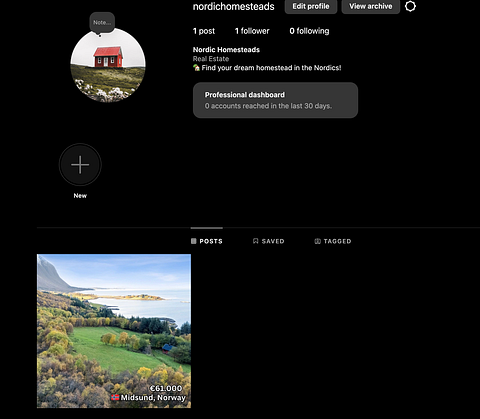
Task: Open the red cabin profile picture
Action: click(108, 65)
